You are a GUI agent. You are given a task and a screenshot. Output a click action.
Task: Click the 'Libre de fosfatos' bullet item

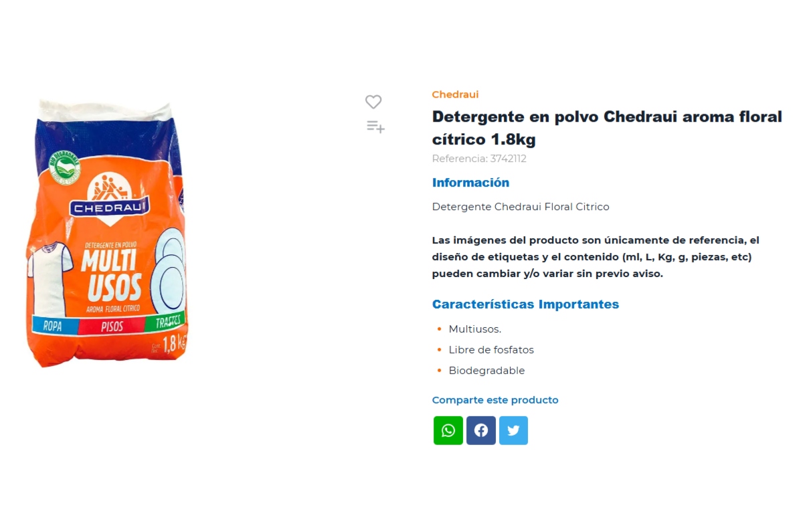(x=491, y=350)
